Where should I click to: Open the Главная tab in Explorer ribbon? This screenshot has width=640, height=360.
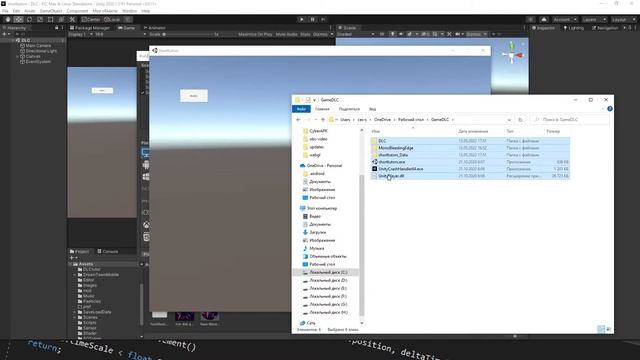point(322,109)
